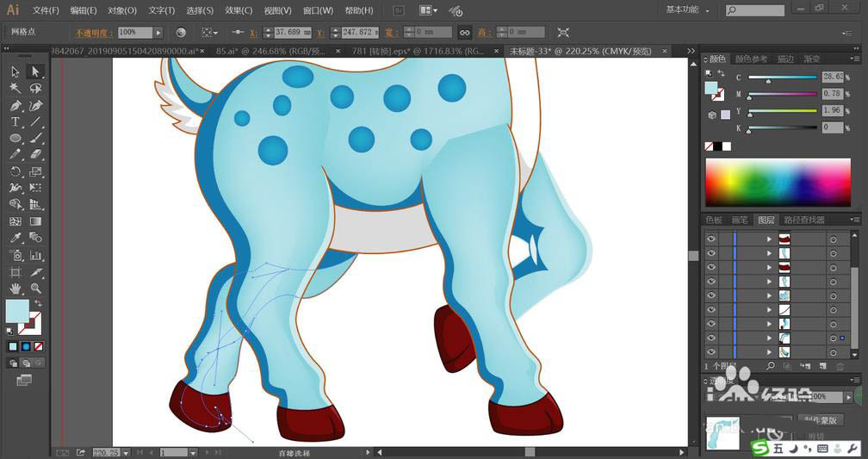The height and width of the screenshot is (459, 868).
Task: Select the Line Segment tool
Action: click(35, 121)
